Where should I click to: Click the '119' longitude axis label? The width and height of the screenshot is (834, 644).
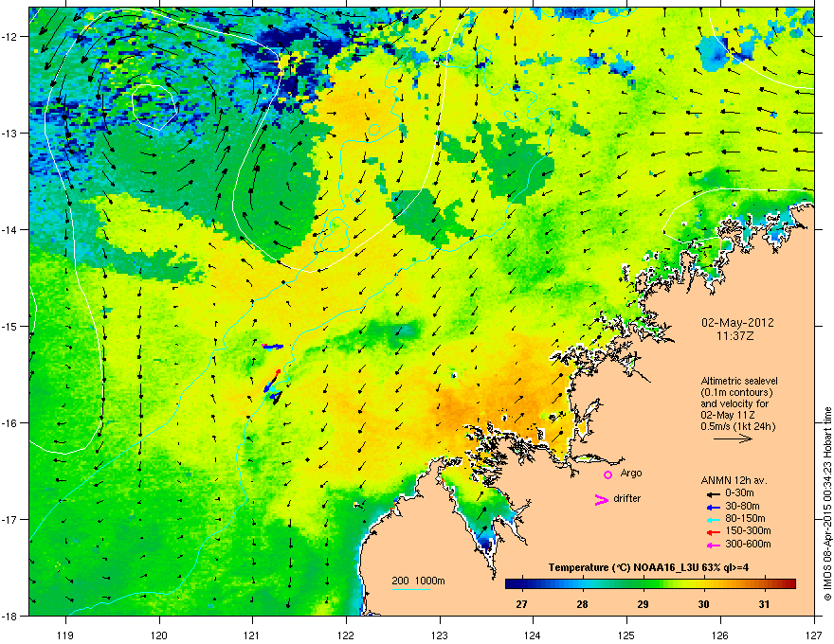coord(66,635)
